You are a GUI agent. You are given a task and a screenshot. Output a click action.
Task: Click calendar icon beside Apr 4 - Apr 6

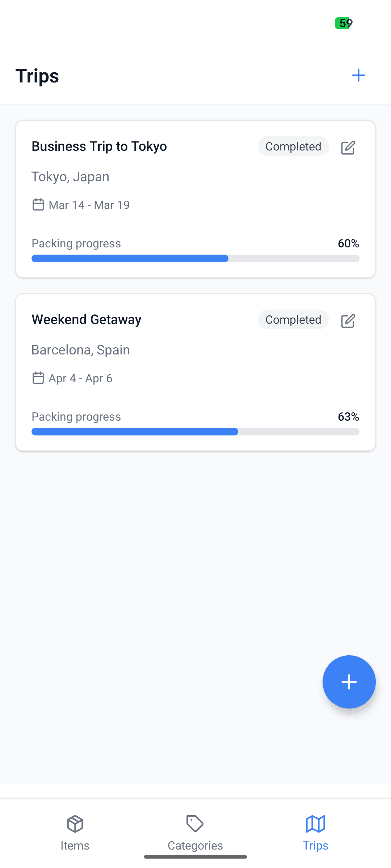[x=38, y=378]
